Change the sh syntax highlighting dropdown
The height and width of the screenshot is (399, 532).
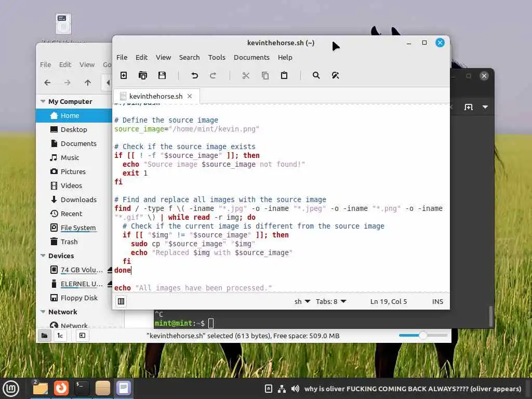tap(302, 301)
